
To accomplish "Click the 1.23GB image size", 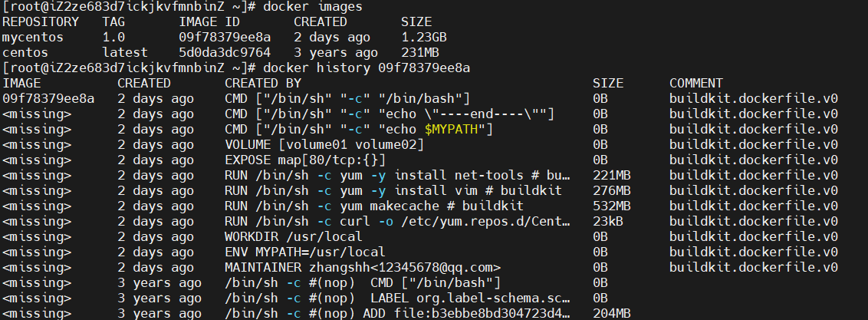I will click(x=423, y=38).
